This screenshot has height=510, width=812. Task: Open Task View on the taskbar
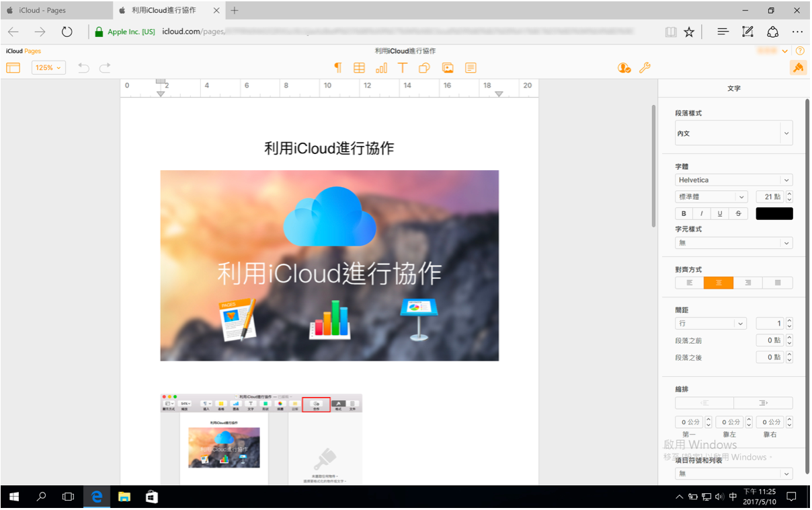69,497
